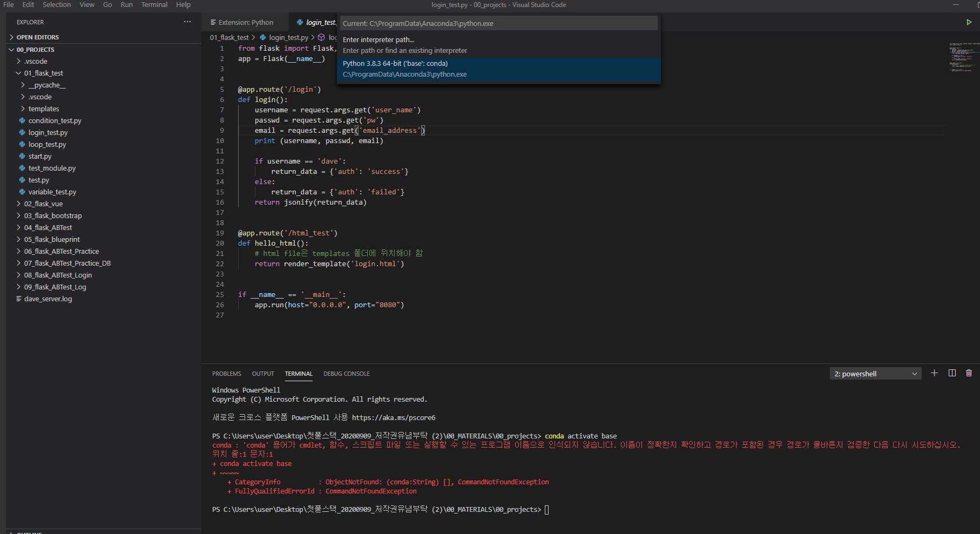
Task: Create a new terminal with plus icon
Action: [934, 373]
